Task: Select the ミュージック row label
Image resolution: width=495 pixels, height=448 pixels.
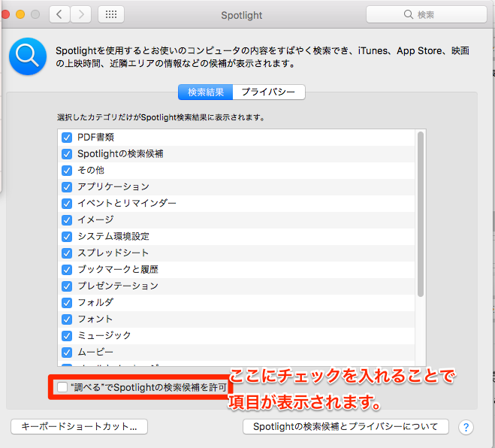Action: pos(104,335)
